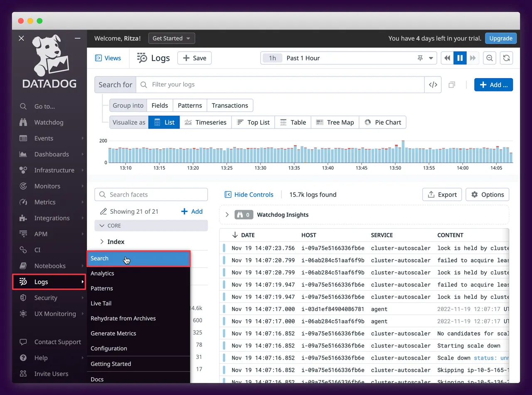Open the Views panel

[108, 58]
